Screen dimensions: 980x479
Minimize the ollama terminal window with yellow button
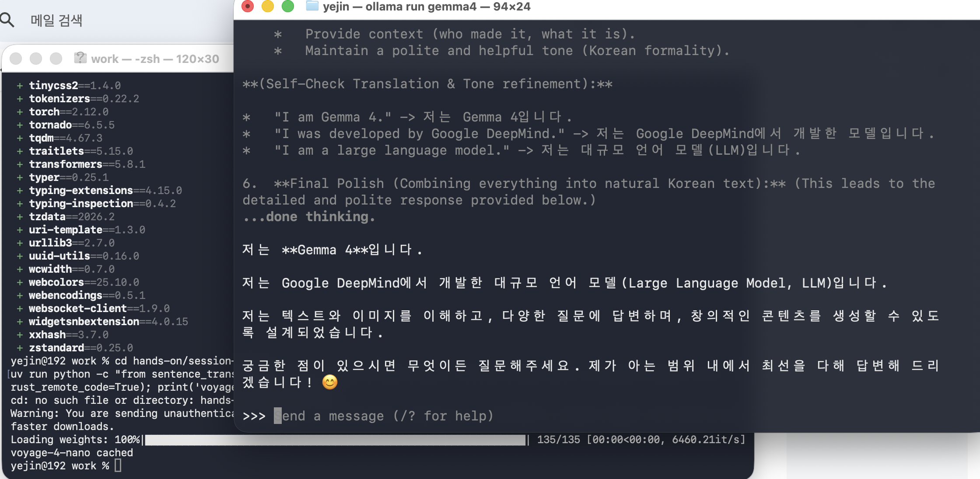coord(268,6)
